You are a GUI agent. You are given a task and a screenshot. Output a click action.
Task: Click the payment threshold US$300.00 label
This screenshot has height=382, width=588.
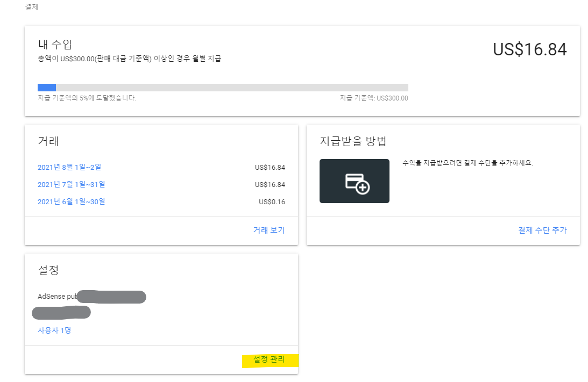point(374,98)
